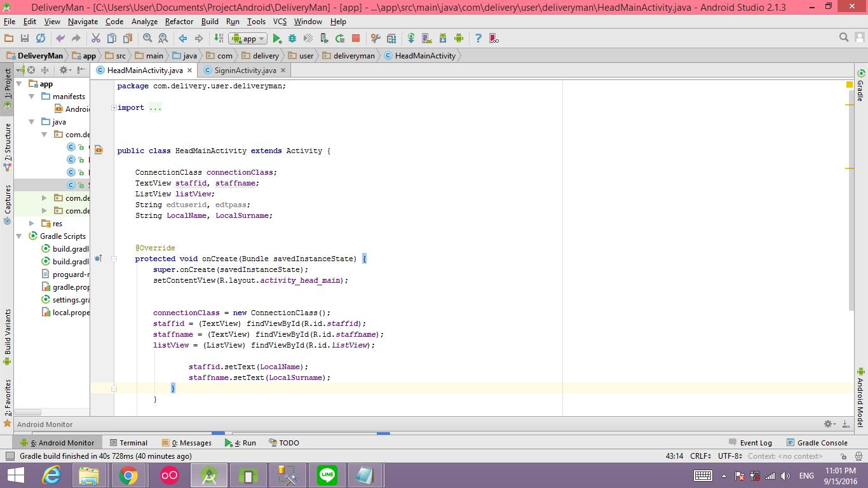Toggle the Build Variants tool window
This screenshot has height=488, width=868.
[7, 336]
